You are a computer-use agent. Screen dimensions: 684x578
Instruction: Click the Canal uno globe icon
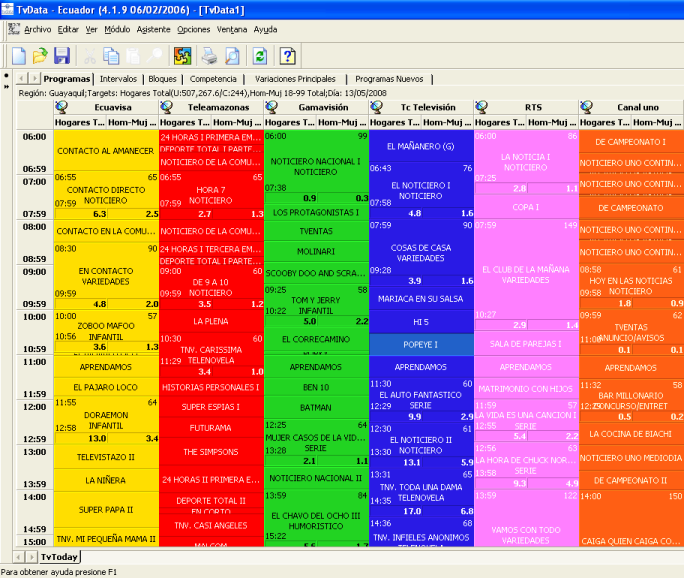pos(587,107)
